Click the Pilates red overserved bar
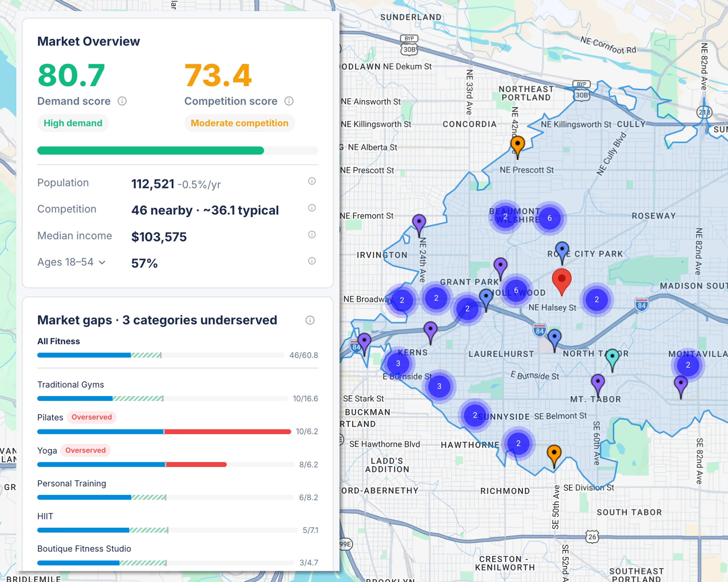Image resolution: width=728 pixels, height=582 pixels. click(x=228, y=432)
